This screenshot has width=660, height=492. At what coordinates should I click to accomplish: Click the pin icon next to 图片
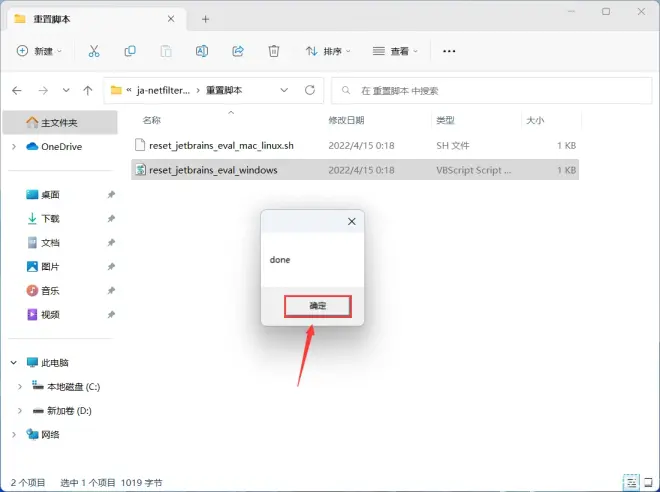[x=111, y=266]
